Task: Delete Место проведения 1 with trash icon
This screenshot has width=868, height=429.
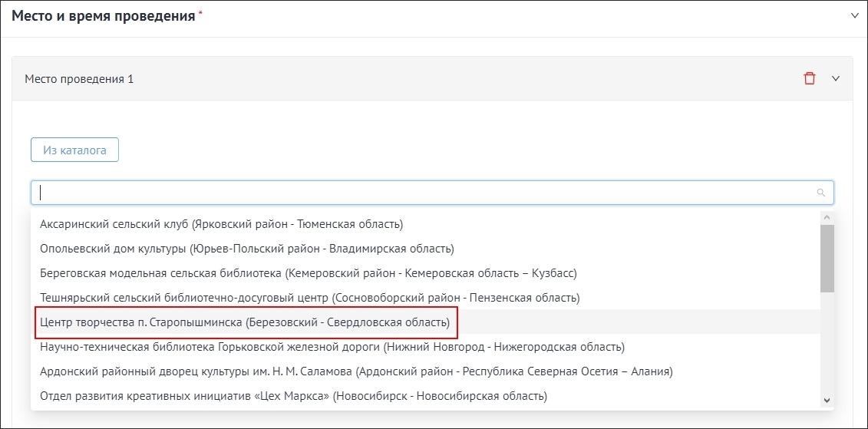Action: click(x=809, y=78)
